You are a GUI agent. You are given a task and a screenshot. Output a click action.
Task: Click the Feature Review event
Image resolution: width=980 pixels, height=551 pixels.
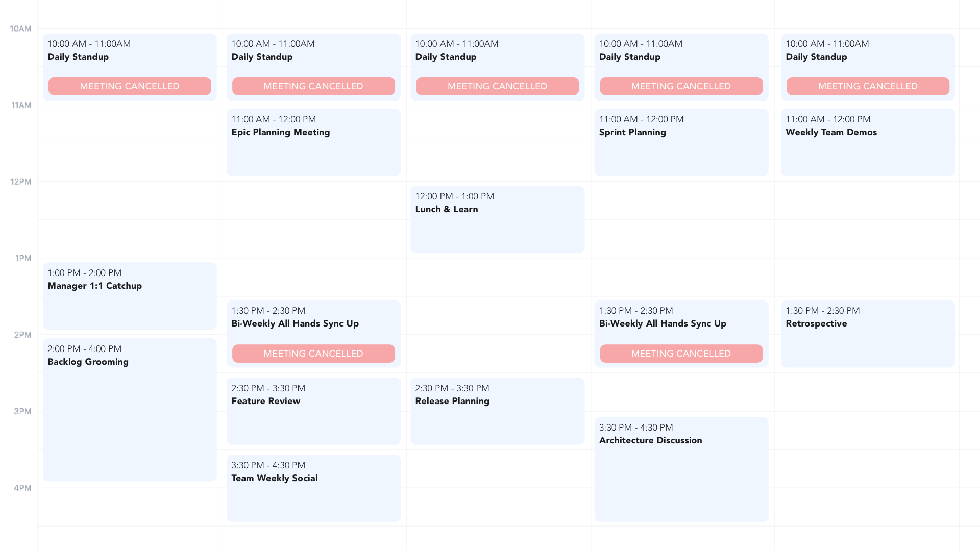313,411
